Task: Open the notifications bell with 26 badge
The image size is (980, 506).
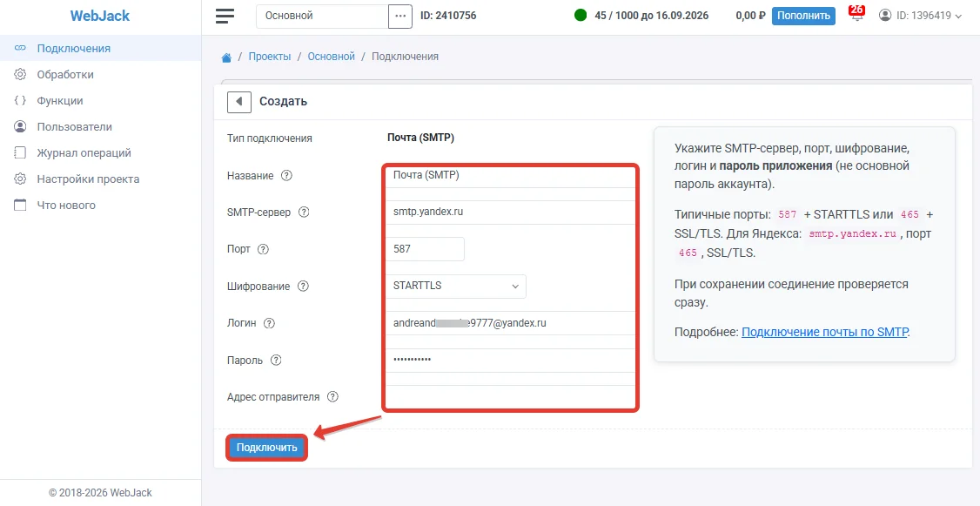Action: 856,15
